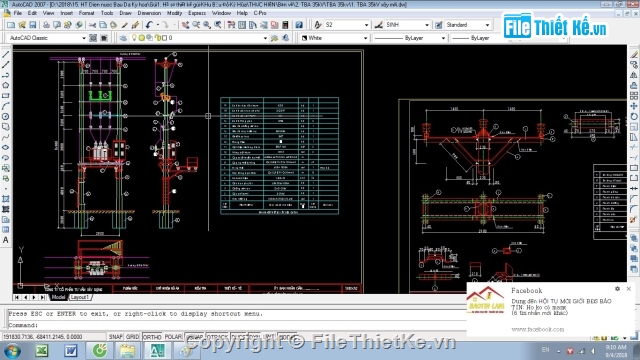Viewport: 640px width, 360px height.
Task: Activate Zoom Window tool
Action: 207,25
